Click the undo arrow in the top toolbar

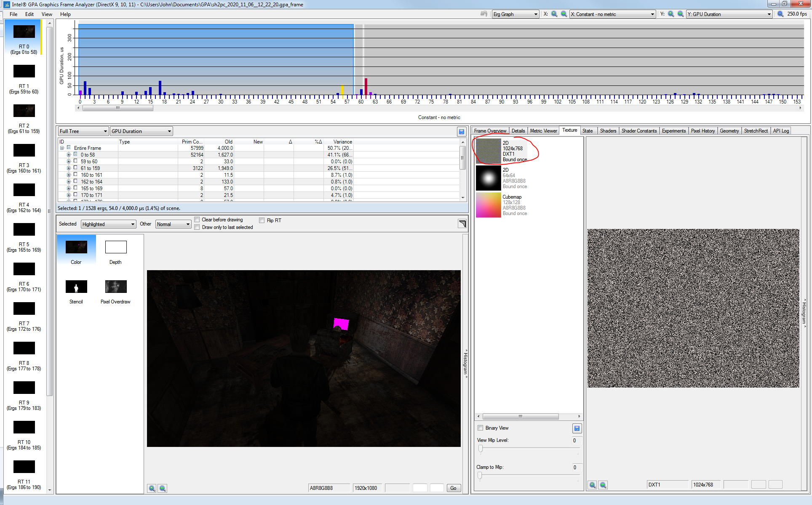pyautogui.click(x=484, y=14)
